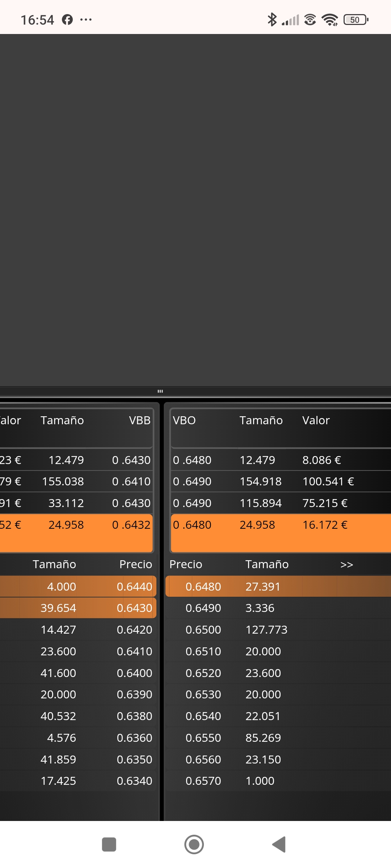Screen dimensions: 391x868
Task: Select the 8.086 € value cell
Action: (322, 460)
